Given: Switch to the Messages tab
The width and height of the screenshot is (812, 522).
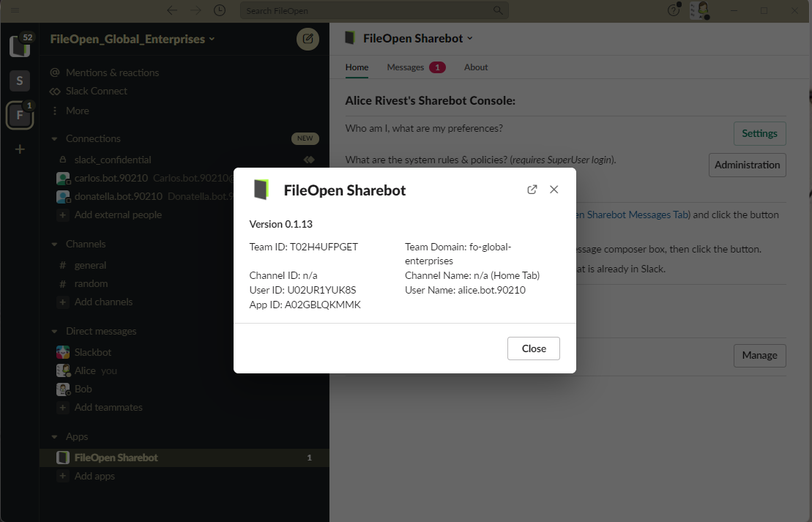Looking at the screenshot, I should click(x=416, y=67).
